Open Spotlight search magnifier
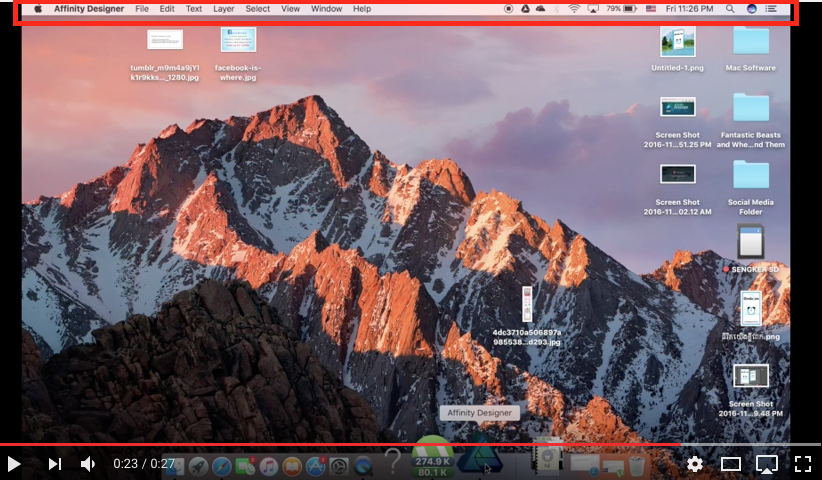Viewport: 822px width, 480px height. [x=730, y=9]
